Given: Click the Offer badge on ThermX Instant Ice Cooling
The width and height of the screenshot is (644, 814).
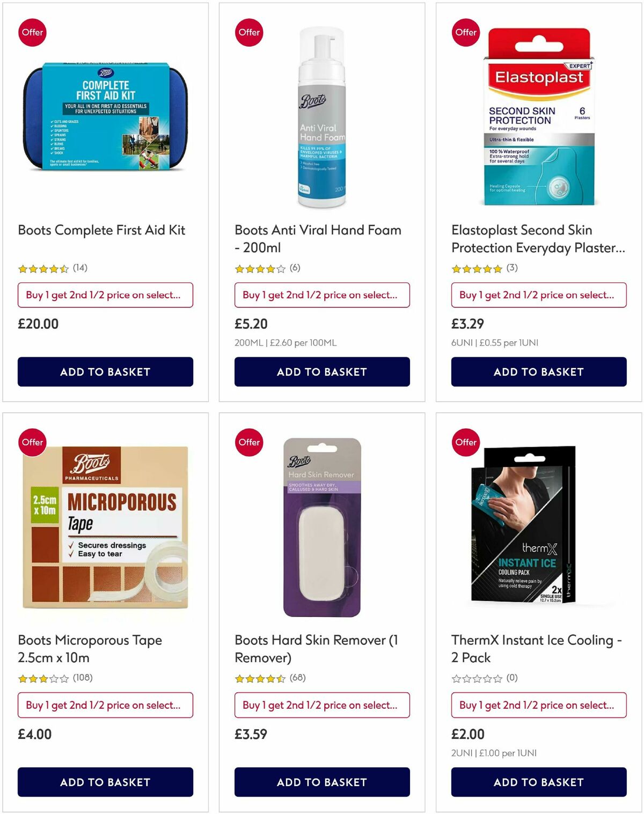Looking at the screenshot, I should click(466, 442).
